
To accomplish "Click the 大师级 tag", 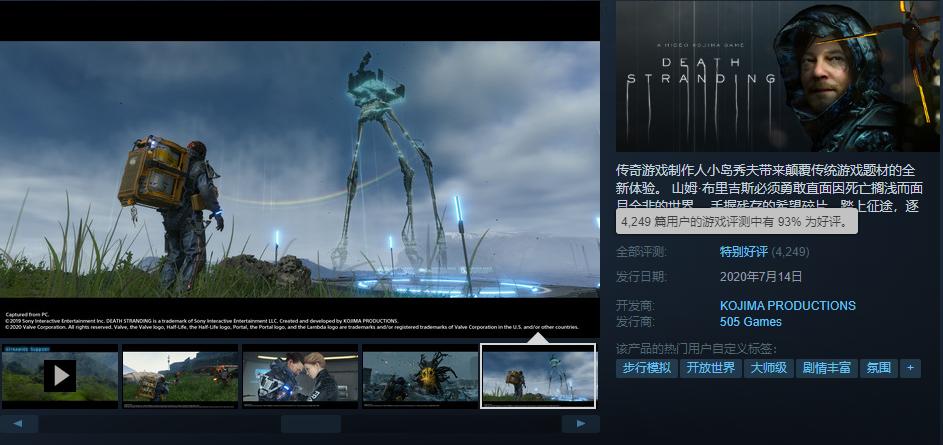I will tap(769, 368).
